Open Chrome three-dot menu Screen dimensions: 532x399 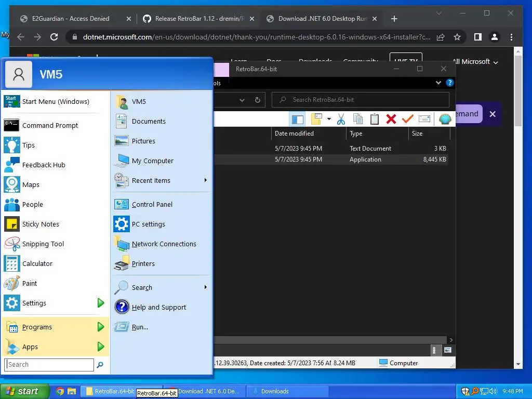click(x=511, y=37)
